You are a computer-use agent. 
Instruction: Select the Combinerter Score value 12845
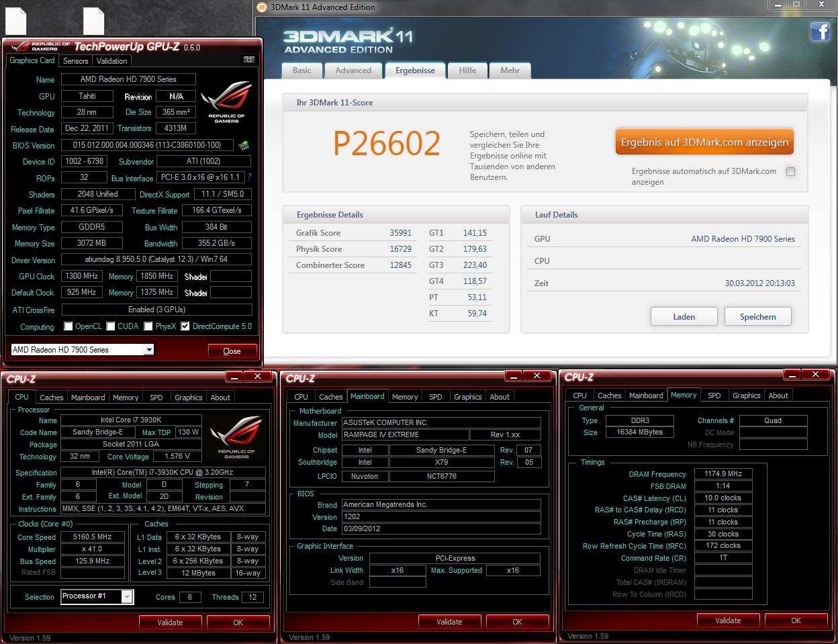400,265
